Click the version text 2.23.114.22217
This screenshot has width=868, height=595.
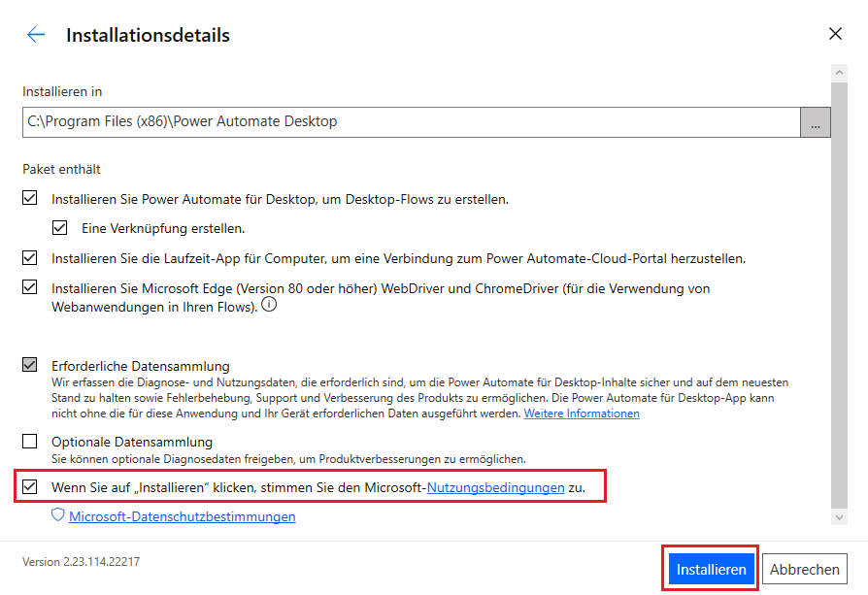click(x=81, y=562)
